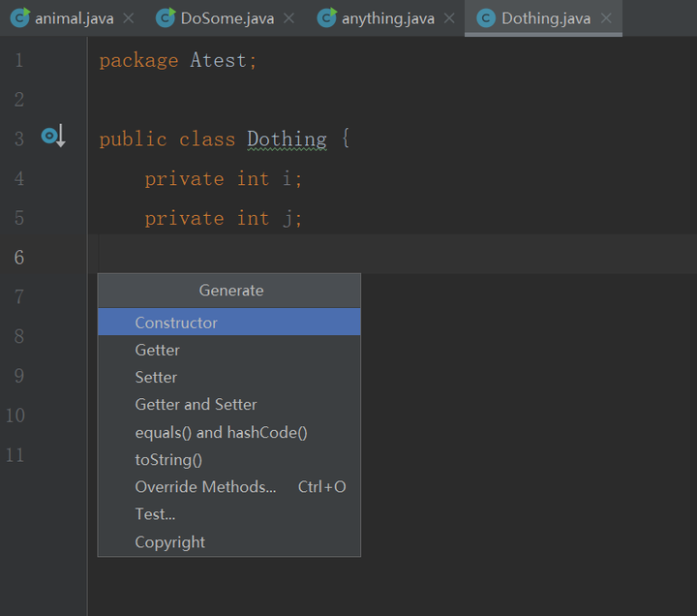Open Override Methods... dialog
Viewport: 697px width, 616px height.
tap(205, 486)
